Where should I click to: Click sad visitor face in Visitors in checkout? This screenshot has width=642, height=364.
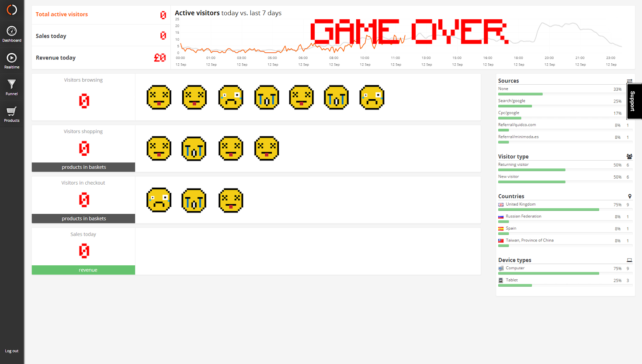(x=159, y=200)
